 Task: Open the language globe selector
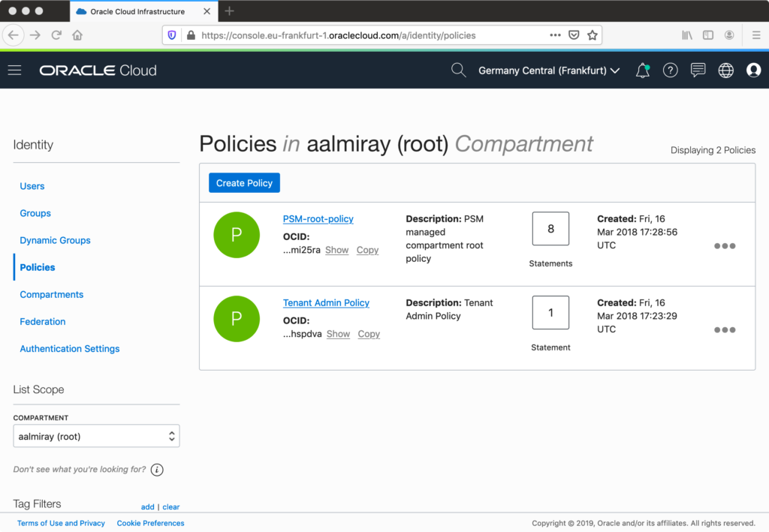point(725,70)
